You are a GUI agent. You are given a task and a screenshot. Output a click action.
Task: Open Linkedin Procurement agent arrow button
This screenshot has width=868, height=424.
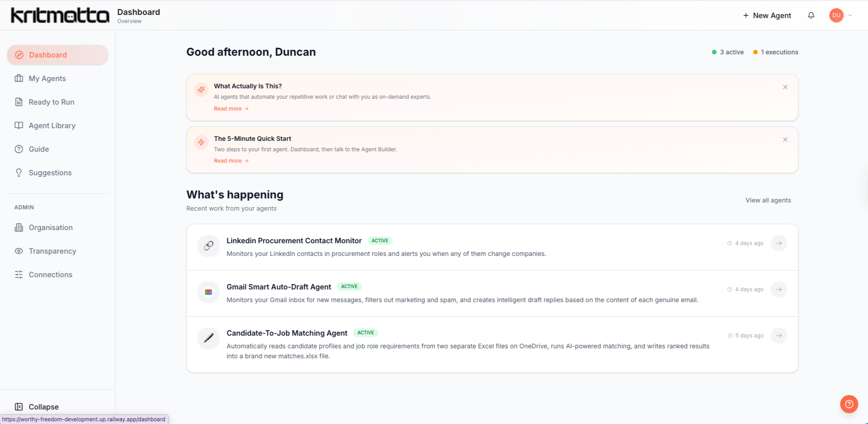point(779,243)
